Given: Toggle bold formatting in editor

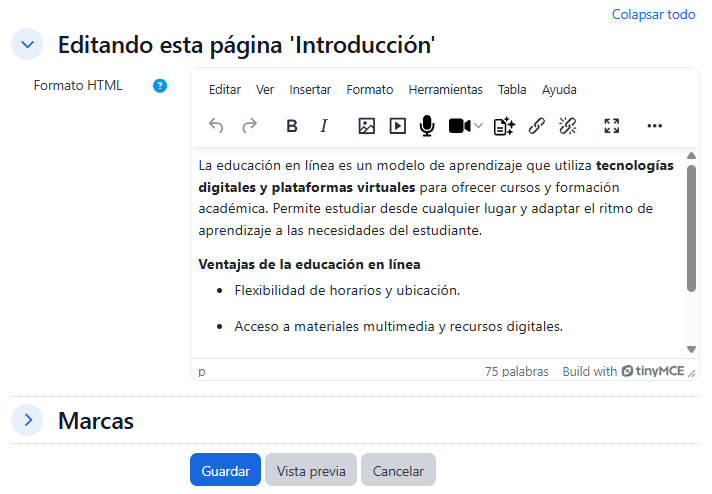Looking at the screenshot, I should [x=292, y=125].
